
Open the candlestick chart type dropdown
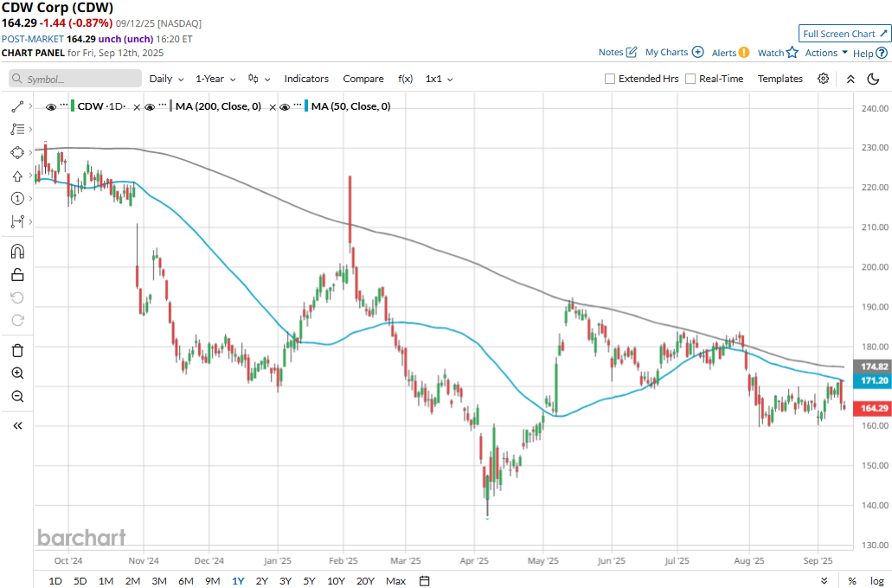259,79
